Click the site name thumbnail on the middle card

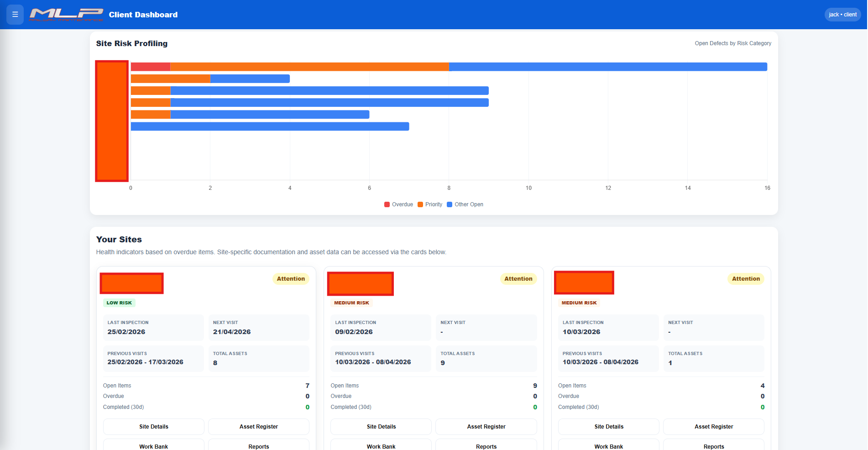360,283
